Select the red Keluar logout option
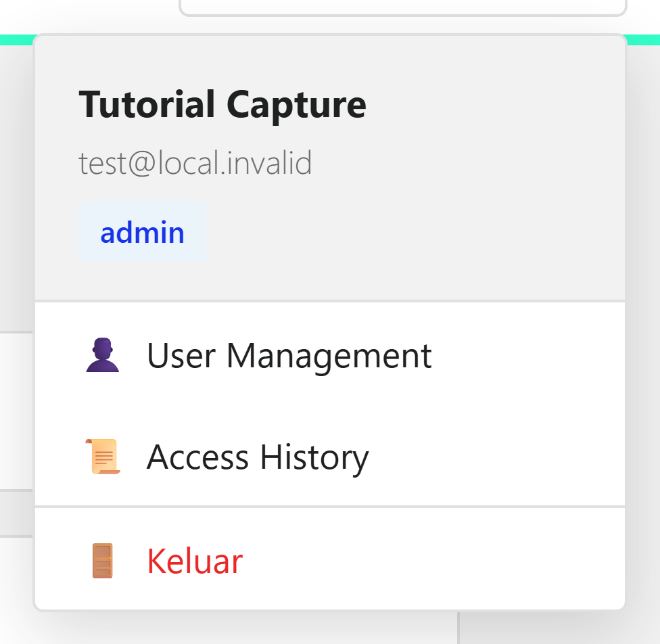Image resolution: width=660 pixels, height=644 pixels. pyautogui.click(x=330, y=561)
